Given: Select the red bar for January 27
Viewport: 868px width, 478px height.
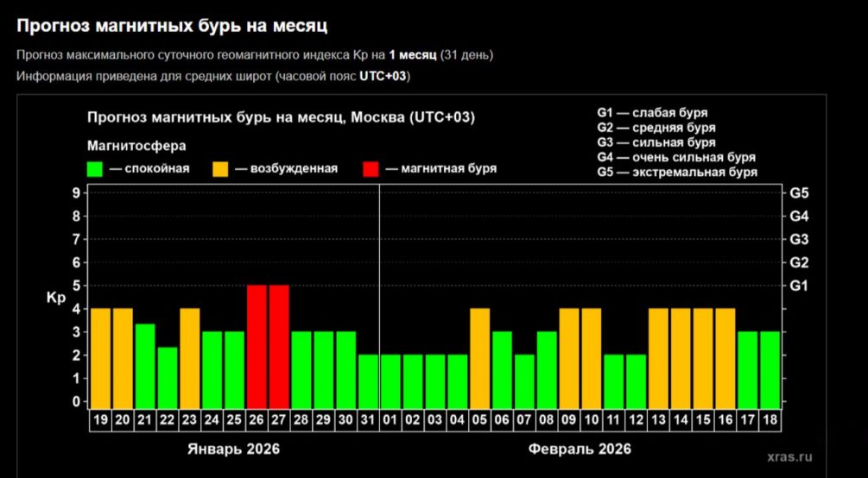Looking at the screenshot, I should [x=279, y=343].
